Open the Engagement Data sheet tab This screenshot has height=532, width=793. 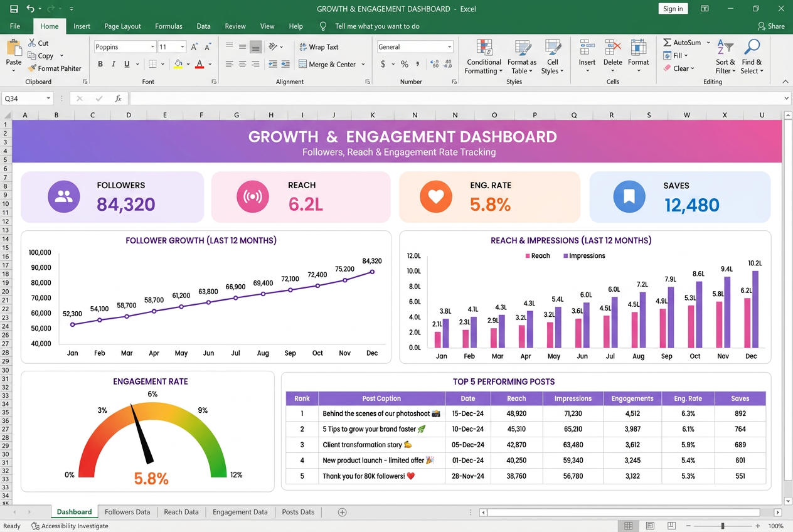240,512
